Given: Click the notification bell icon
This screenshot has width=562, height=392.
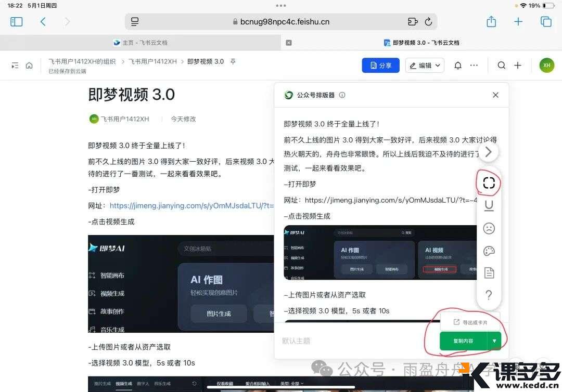Looking at the screenshot, I should point(458,66).
